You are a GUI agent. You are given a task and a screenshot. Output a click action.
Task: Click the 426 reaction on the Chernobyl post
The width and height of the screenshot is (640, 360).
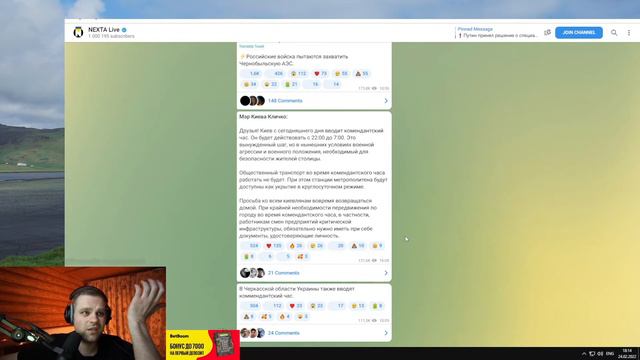click(275, 74)
